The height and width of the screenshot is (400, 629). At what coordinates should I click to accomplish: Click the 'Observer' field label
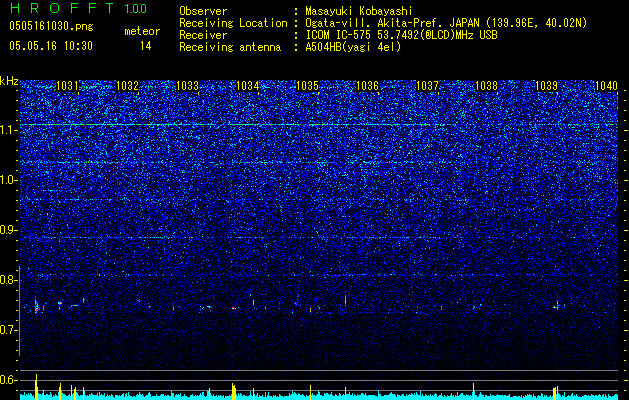(203, 11)
